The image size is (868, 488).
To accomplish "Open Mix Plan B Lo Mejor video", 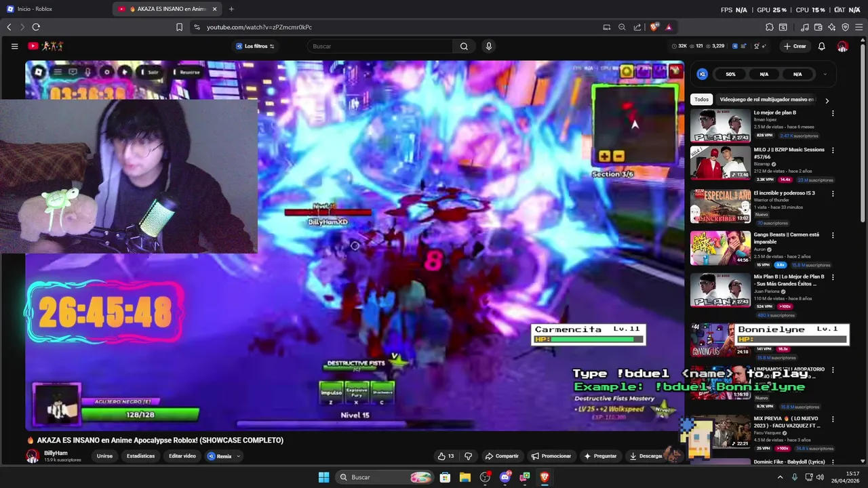I will point(720,290).
